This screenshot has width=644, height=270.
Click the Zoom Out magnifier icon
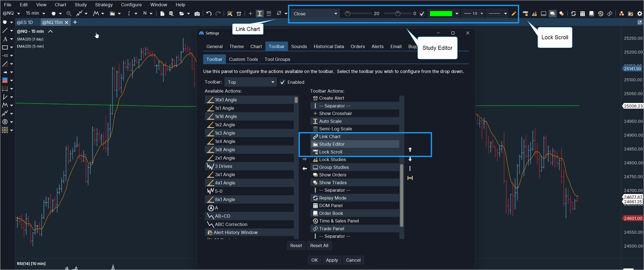tap(68, 14)
